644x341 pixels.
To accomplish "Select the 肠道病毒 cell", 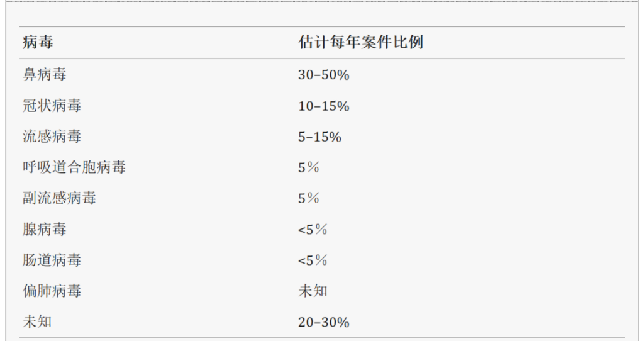I will click(52, 260).
